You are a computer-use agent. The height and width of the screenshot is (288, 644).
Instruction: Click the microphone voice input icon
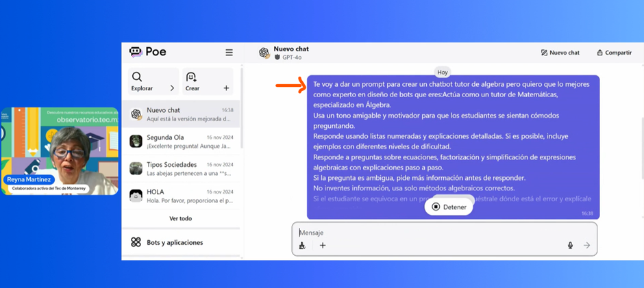(570, 246)
